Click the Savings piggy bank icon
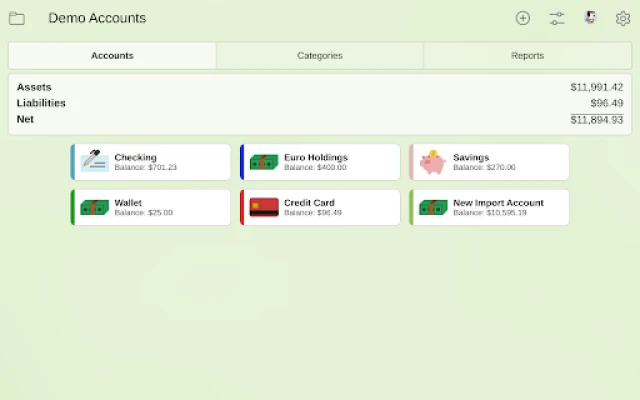640x400 pixels. click(x=433, y=162)
